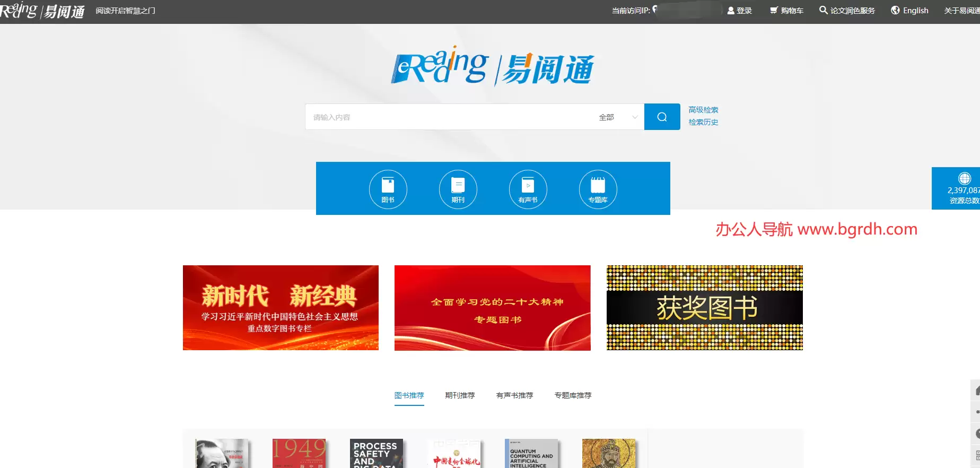Open the 购物车 shopping cart

(x=786, y=11)
